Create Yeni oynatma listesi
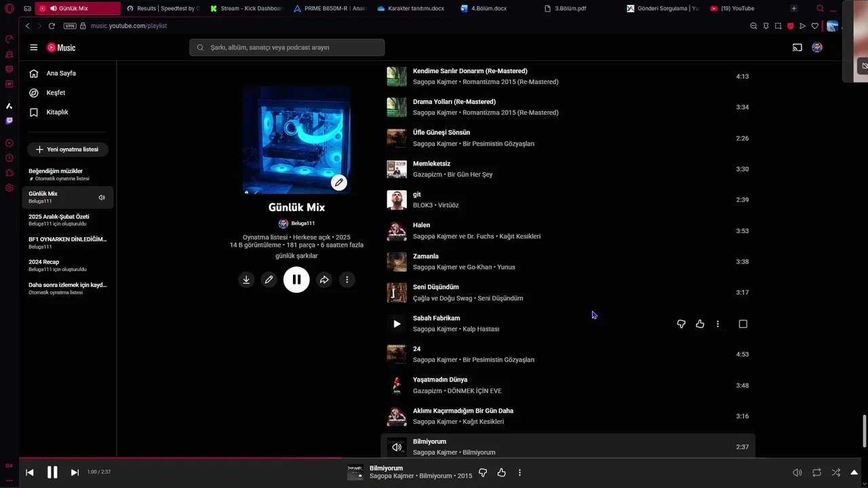This screenshot has width=868, height=488. point(68,149)
